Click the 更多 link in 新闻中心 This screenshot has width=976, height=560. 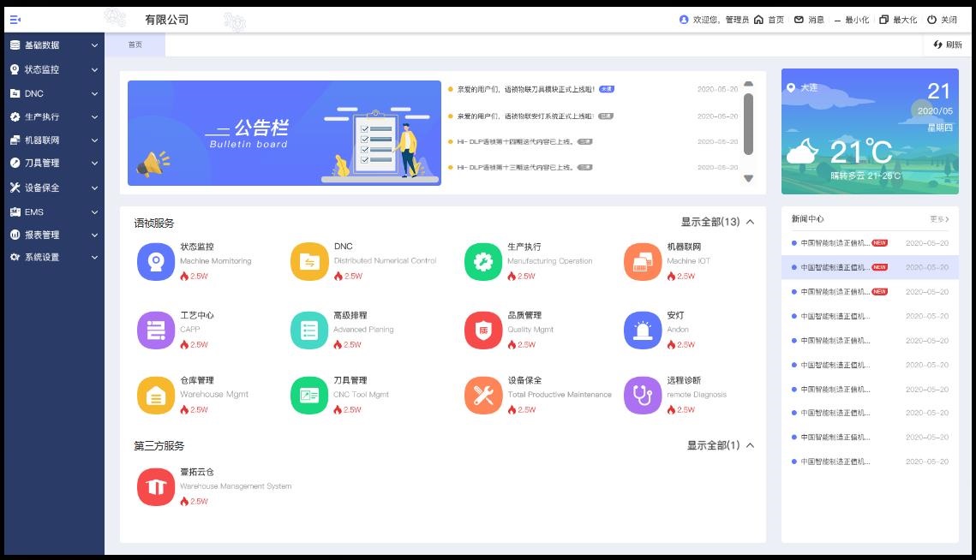pyautogui.click(x=939, y=219)
